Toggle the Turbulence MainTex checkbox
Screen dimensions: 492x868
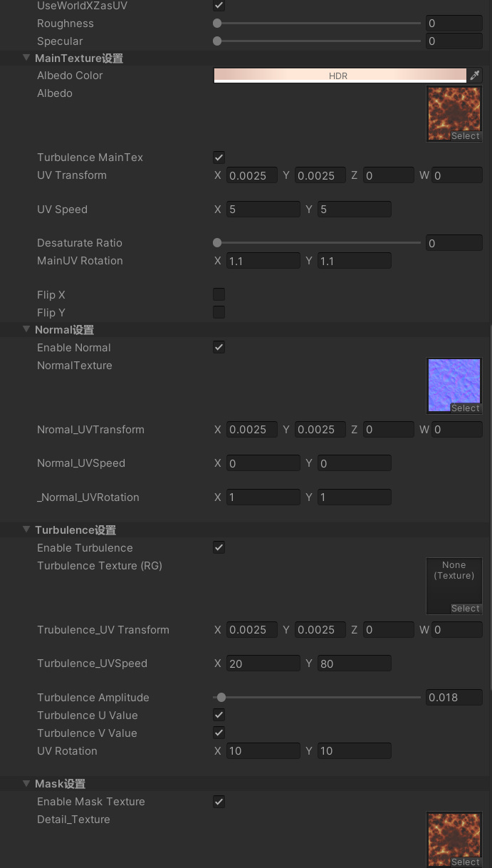(219, 157)
